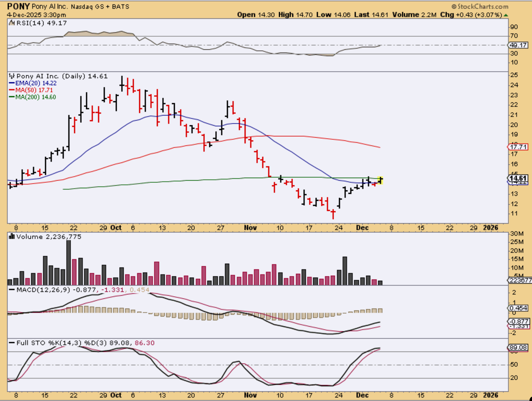Viewport: 532px width, 401px height.
Task: Select the red MA(50) legend line swatch
Action: click(12, 90)
